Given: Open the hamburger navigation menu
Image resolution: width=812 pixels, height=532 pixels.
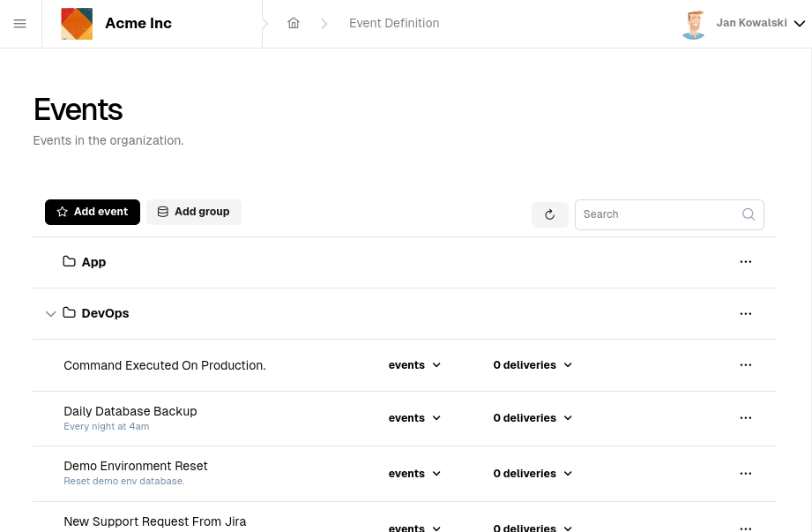Looking at the screenshot, I should (20, 24).
